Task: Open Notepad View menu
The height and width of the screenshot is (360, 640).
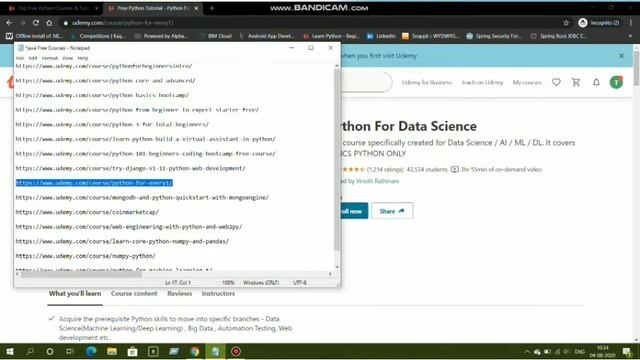Action: click(67, 58)
